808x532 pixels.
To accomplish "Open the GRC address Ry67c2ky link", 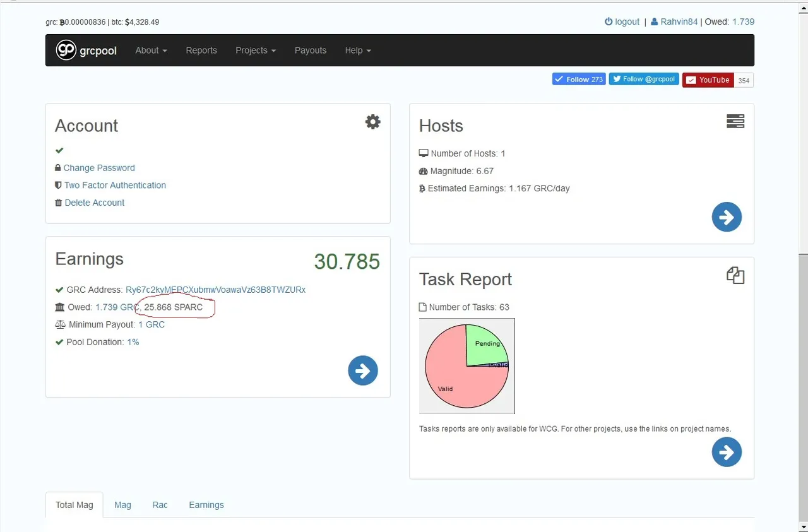I will 215,290.
